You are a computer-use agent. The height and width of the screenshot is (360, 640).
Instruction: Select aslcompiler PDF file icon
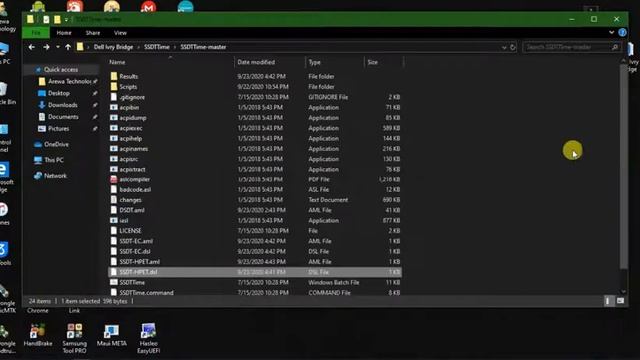point(114,179)
